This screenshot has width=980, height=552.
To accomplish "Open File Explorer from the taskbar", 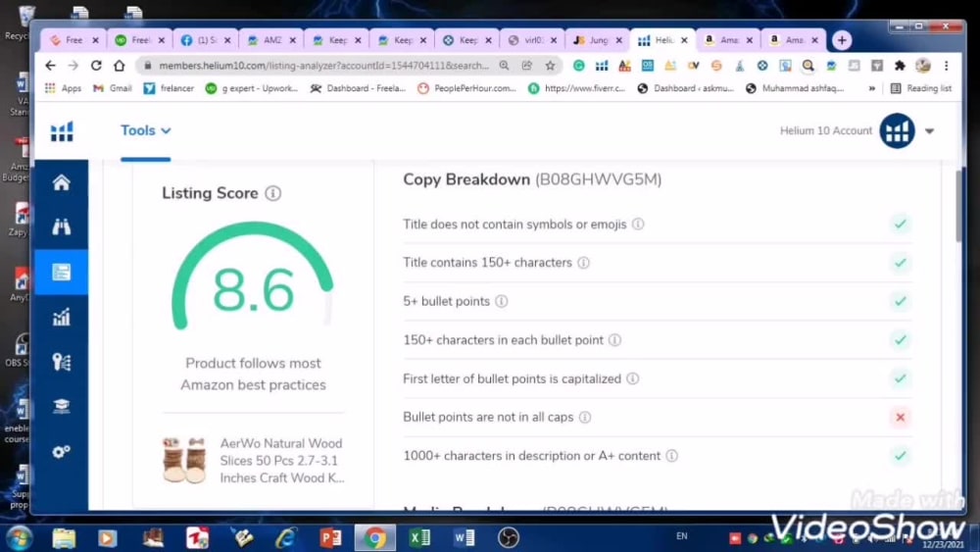I will point(64,537).
